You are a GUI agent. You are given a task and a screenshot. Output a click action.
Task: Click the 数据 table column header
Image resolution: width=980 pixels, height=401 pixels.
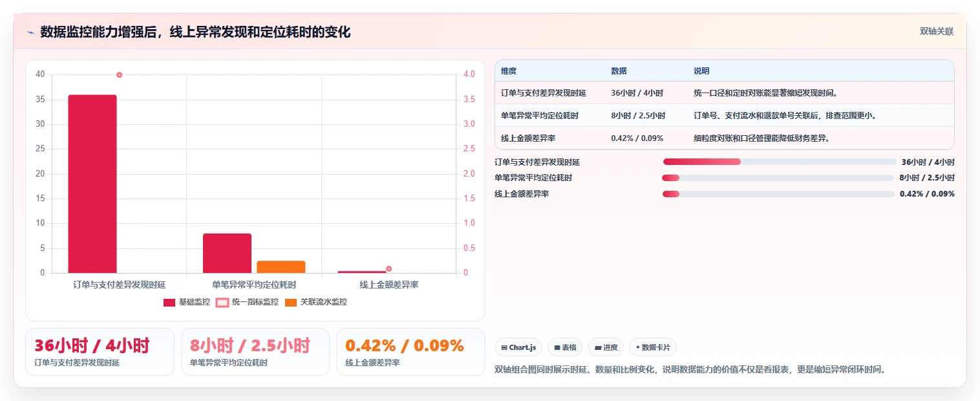pyautogui.click(x=619, y=71)
